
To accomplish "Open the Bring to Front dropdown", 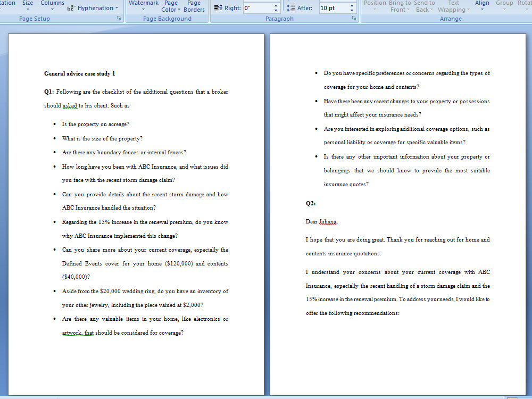I will click(x=400, y=6).
